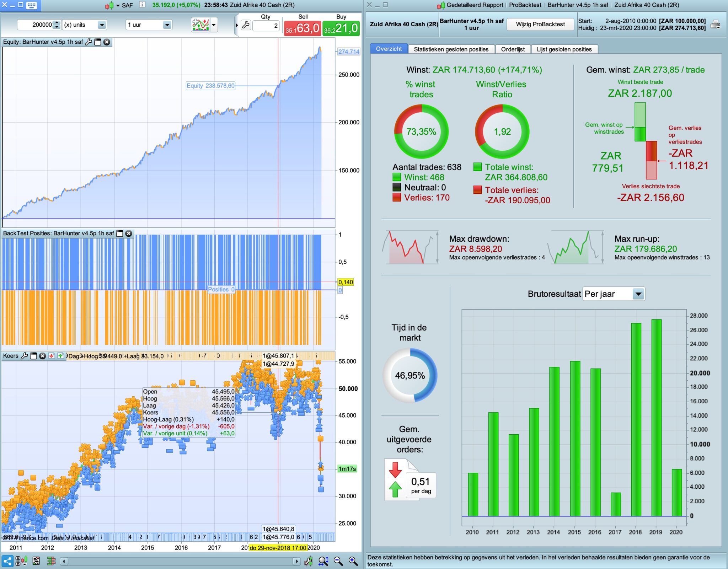Toggle the green arrow icon in Koers panel

[60, 356]
